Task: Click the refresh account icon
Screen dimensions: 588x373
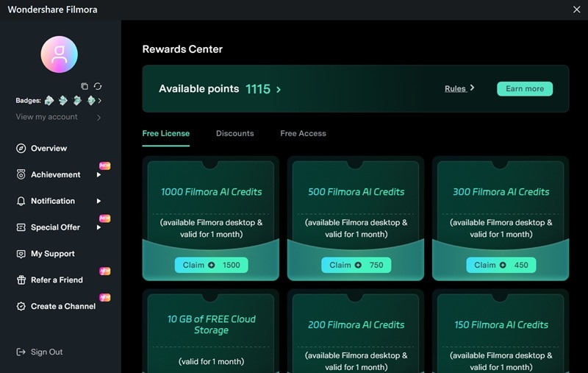Action: tap(98, 86)
